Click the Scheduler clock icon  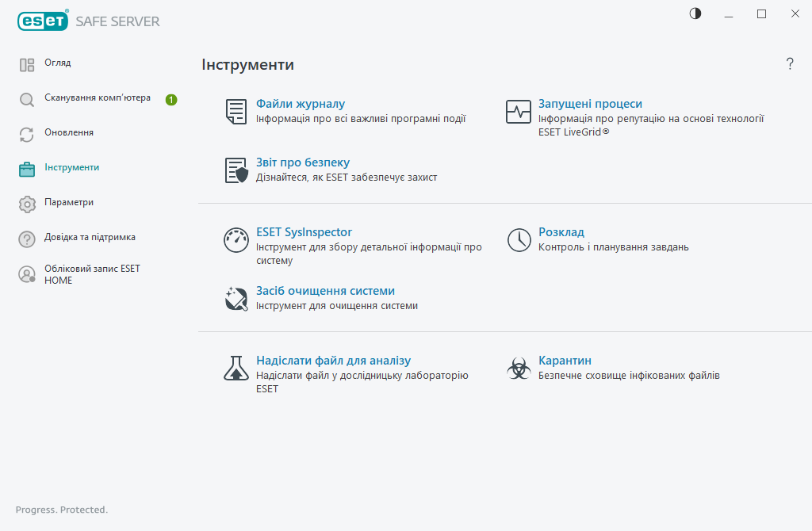click(x=519, y=240)
